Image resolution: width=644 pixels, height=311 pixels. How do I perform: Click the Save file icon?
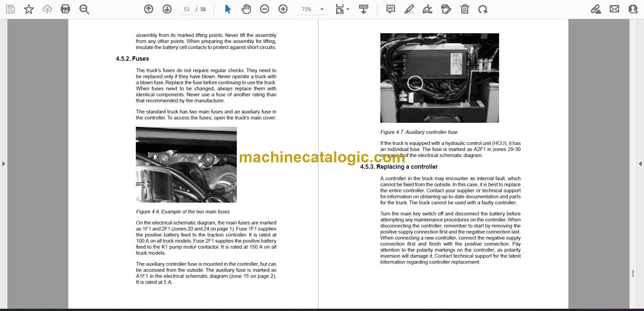pos(10,9)
